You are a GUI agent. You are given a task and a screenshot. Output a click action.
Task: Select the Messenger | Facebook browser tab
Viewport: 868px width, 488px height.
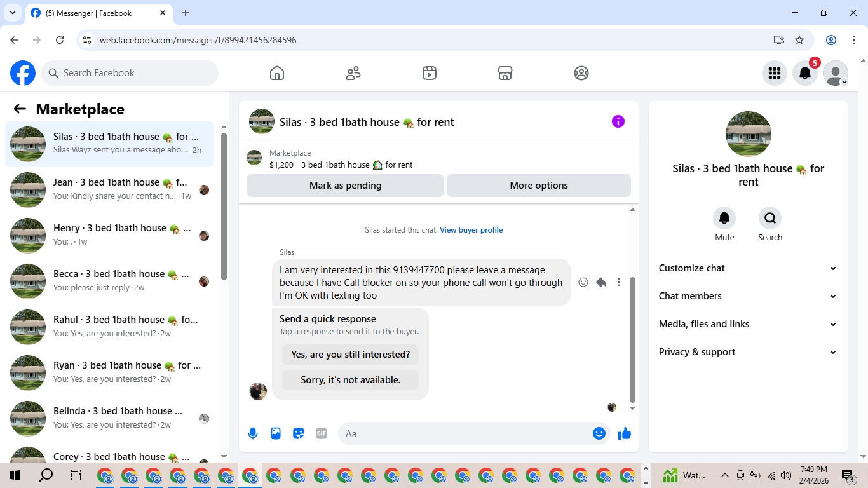pos(100,13)
